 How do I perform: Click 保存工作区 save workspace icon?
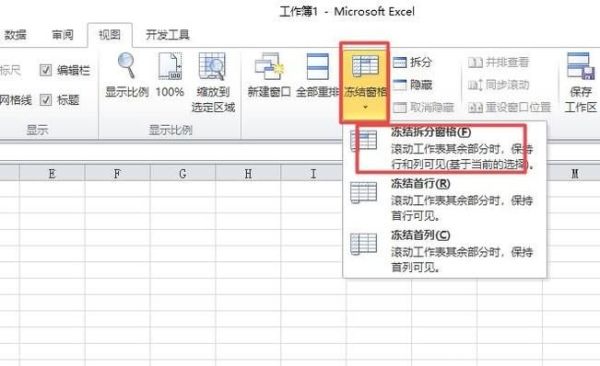(x=580, y=82)
